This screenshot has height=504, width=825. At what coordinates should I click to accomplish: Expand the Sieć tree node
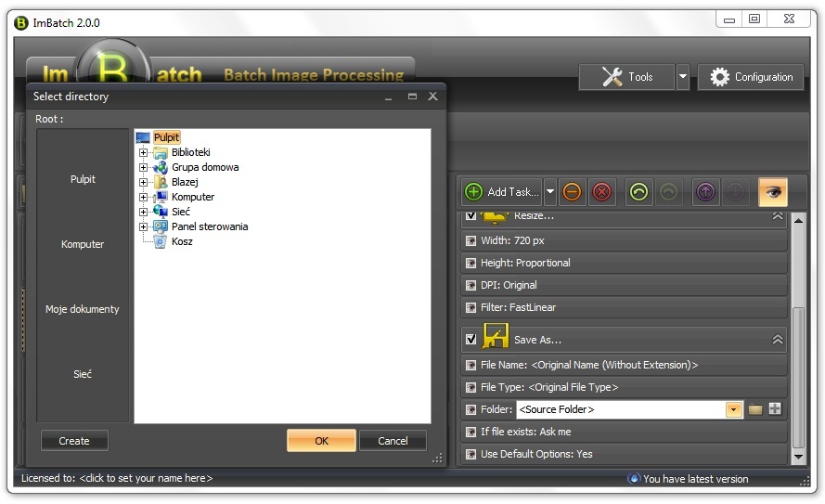click(x=143, y=212)
